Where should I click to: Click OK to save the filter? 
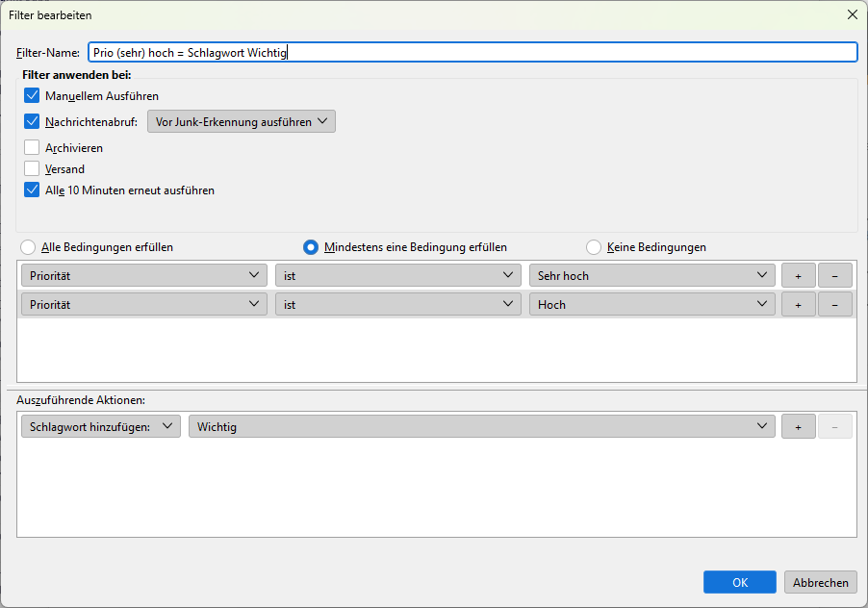point(739,582)
